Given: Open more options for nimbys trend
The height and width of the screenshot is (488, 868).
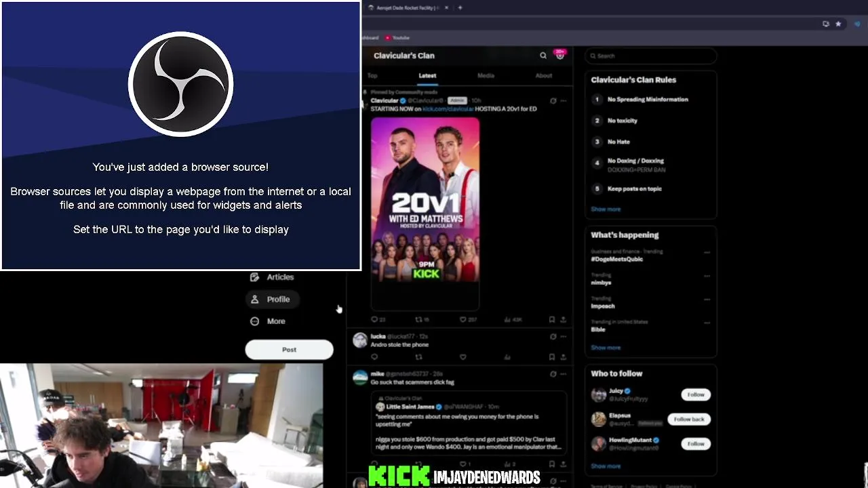Looking at the screenshot, I should point(707,276).
